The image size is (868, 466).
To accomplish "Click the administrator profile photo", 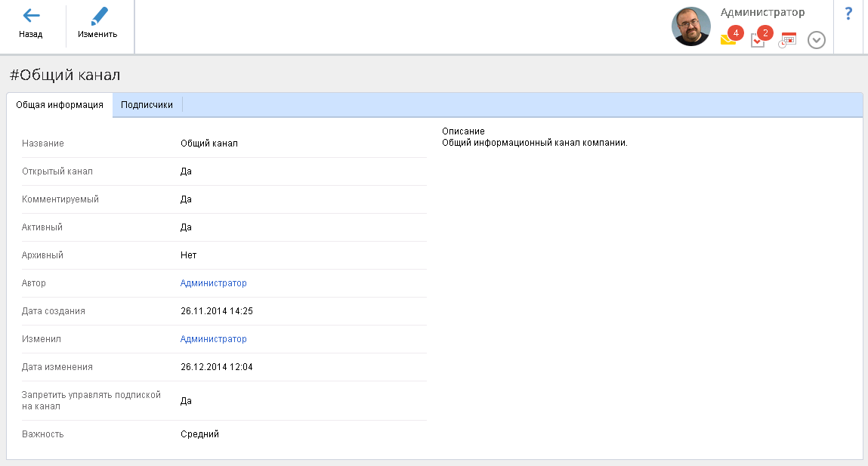I will click(x=690, y=27).
